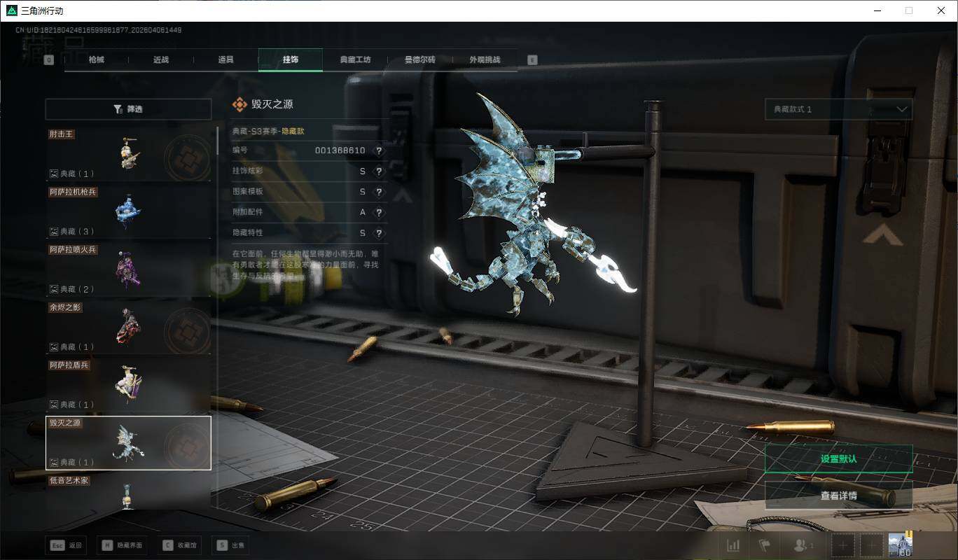Click the charm list scrollbar

tap(217, 140)
